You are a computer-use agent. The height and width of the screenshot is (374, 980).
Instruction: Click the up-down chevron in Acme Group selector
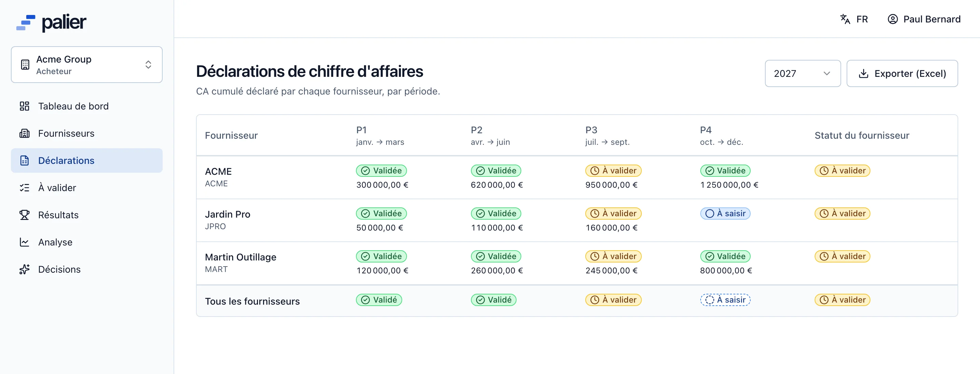[148, 65]
